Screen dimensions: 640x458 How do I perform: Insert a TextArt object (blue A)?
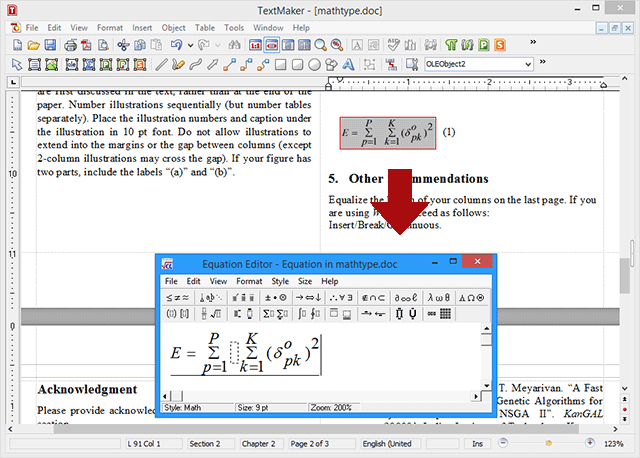(348, 64)
